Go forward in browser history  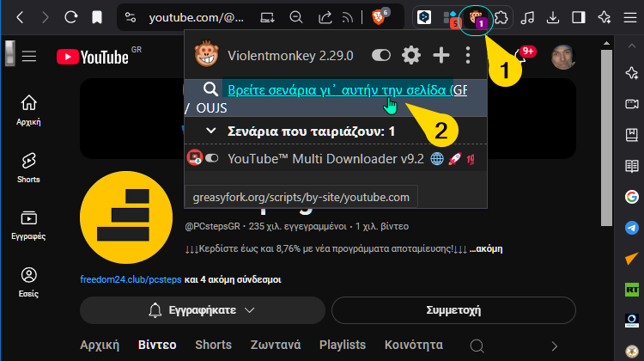(46, 18)
